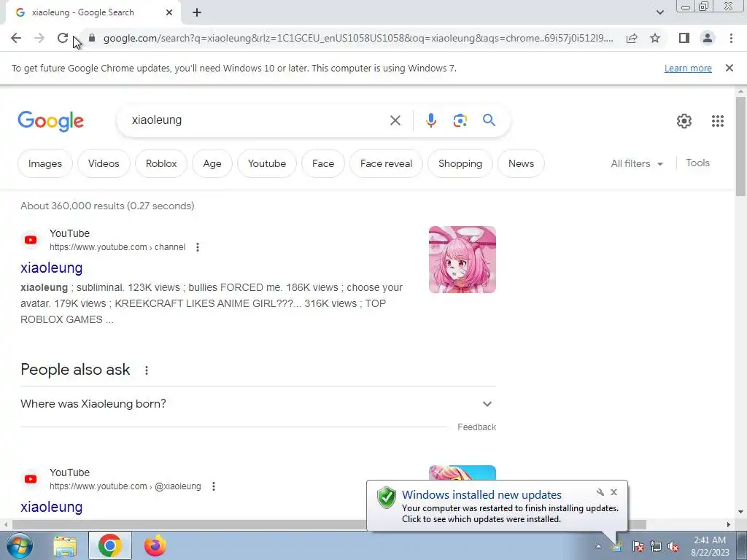Select the Roblox filter chip
747x560 pixels.
click(x=161, y=163)
